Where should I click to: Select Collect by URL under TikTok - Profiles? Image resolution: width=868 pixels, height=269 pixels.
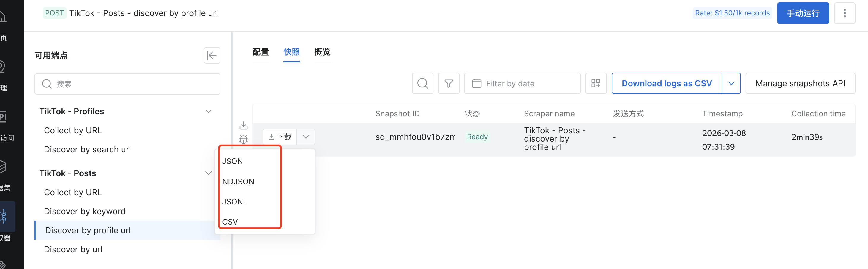[x=73, y=130]
